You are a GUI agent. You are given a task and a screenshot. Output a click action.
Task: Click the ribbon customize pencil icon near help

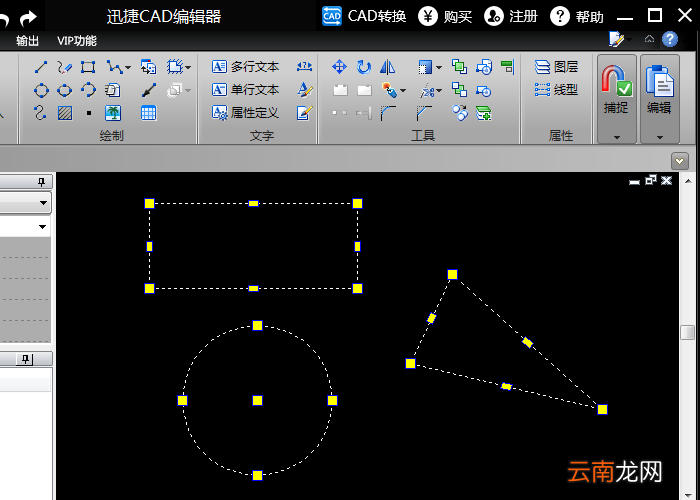(x=617, y=39)
